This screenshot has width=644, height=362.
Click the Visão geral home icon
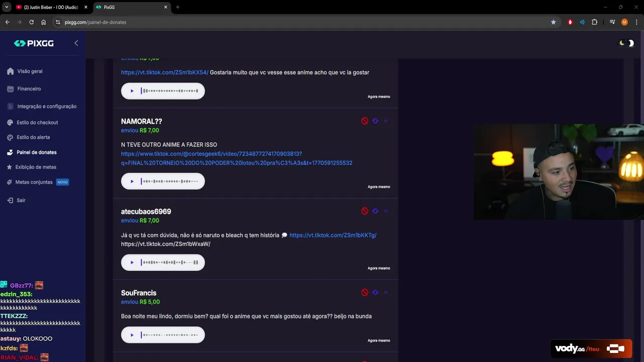point(10,71)
